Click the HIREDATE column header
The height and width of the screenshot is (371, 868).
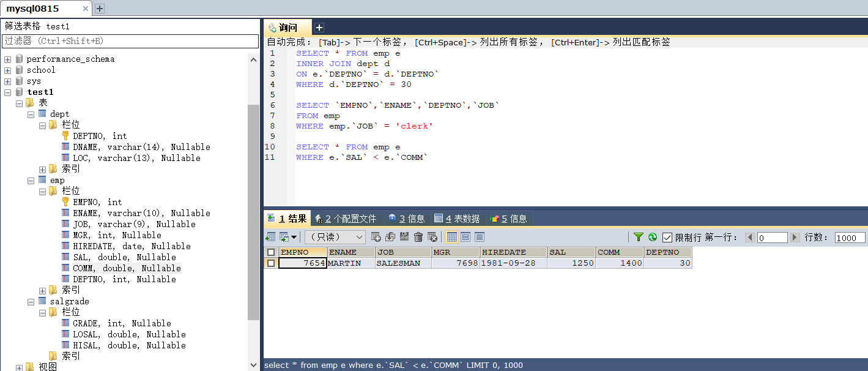tap(513, 252)
